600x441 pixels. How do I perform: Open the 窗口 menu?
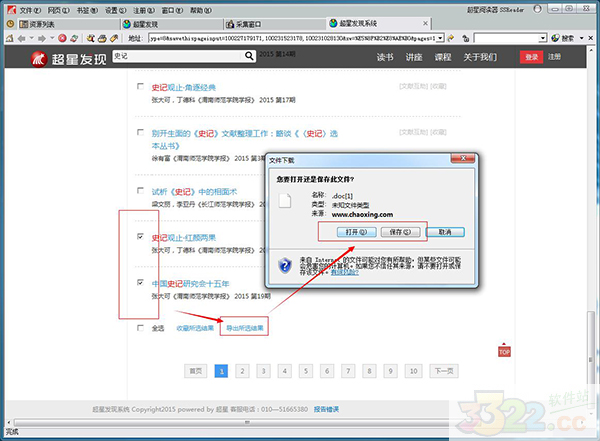(x=173, y=10)
